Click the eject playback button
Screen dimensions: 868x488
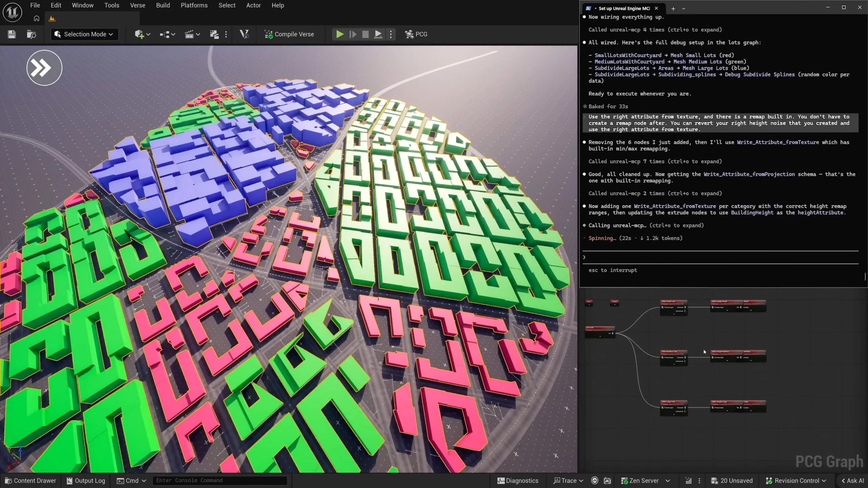[378, 34]
